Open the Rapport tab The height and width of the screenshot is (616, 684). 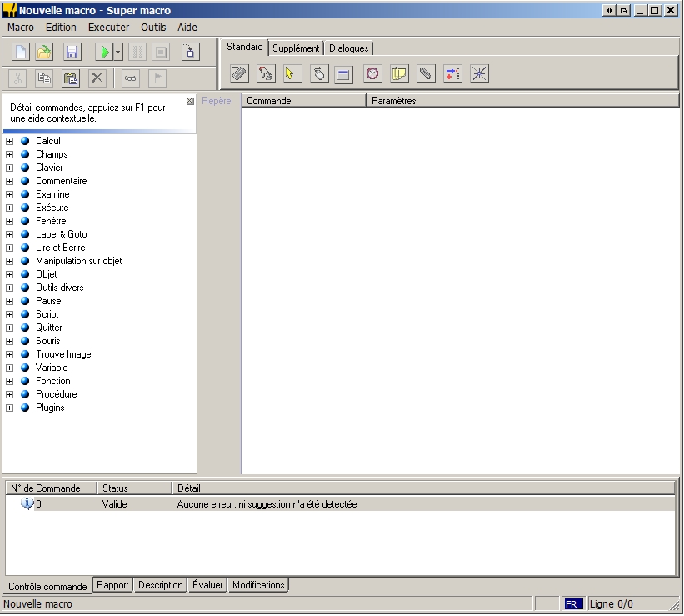click(112, 584)
